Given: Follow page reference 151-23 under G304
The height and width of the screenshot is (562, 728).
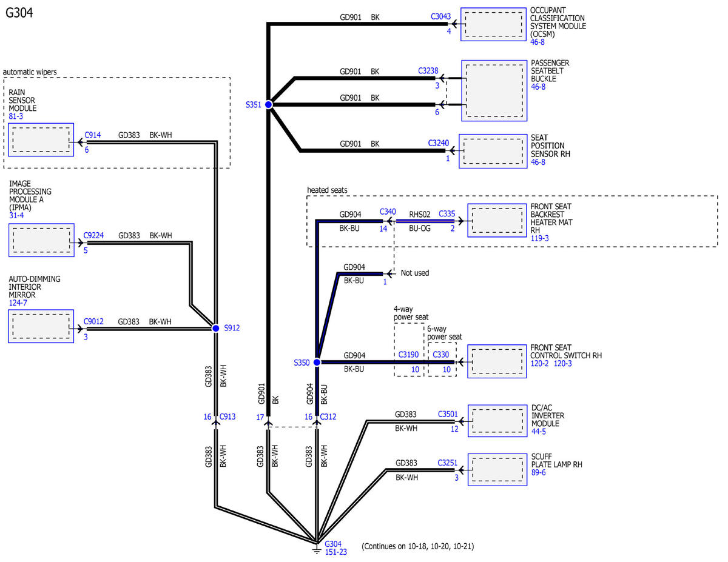Looking at the screenshot, I should (336, 552).
